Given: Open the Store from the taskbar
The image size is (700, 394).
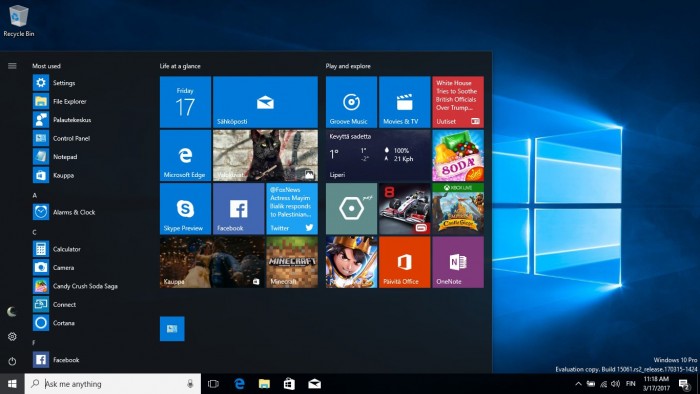Looking at the screenshot, I should [x=289, y=384].
